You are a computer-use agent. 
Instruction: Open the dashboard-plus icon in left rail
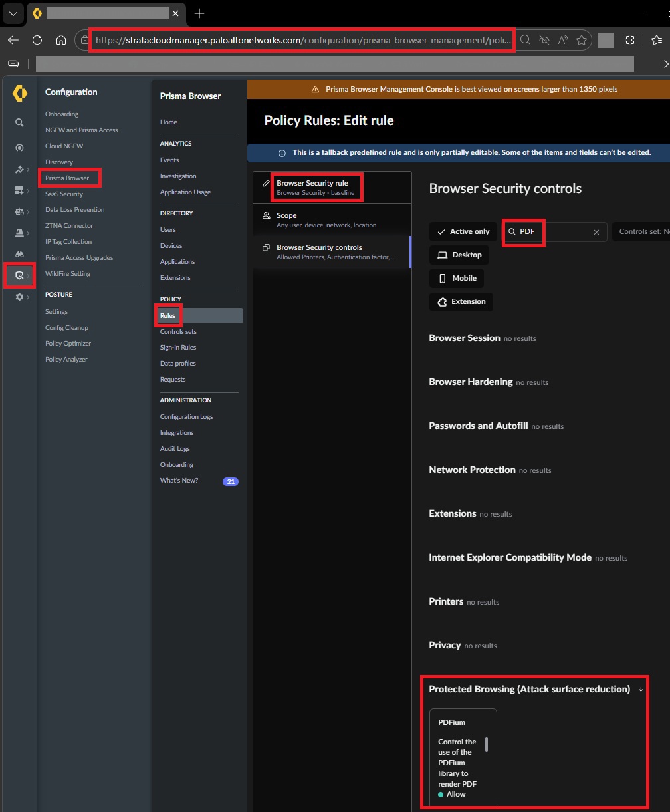pyautogui.click(x=19, y=191)
